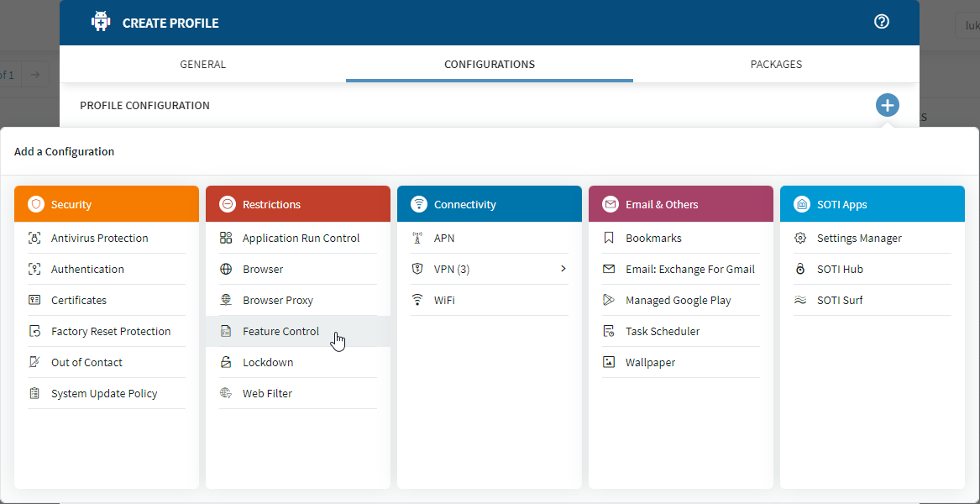The width and height of the screenshot is (980, 504).
Task: Click the Certificates icon
Action: coord(34,300)
